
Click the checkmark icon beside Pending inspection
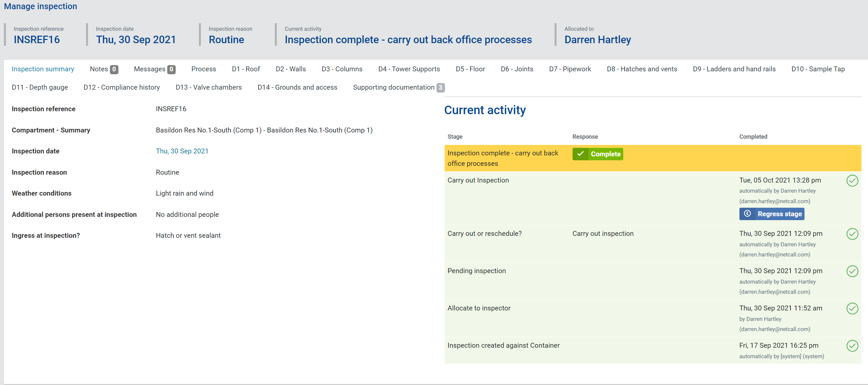[852, 271]
